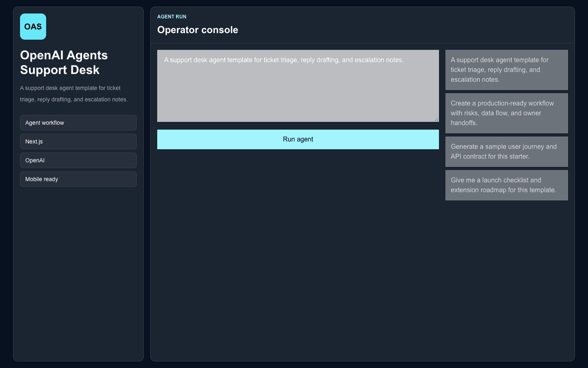The width and height of the screenshot is (588, 368).
Task: Click the sidebar template description text
Action: click(x=74, y=94)
